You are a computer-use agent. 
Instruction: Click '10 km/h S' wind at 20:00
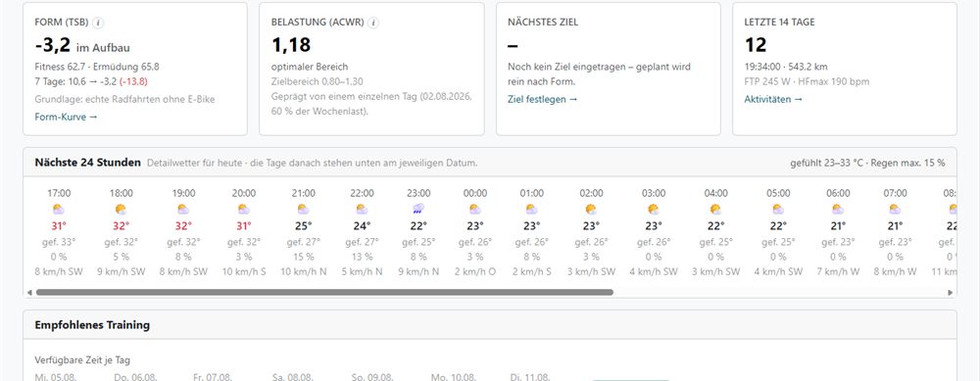pos(244,271)
